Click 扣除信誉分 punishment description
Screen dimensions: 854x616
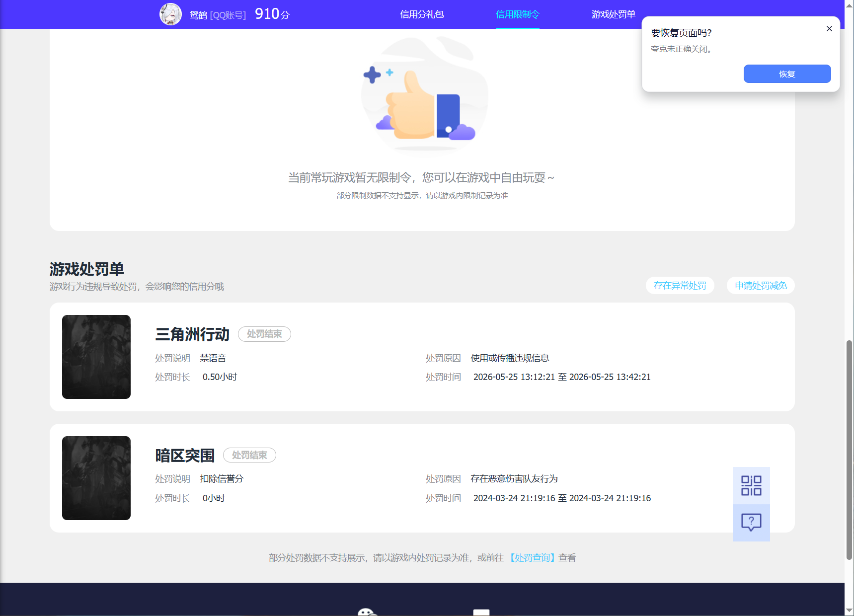click(x=222, y=479)
